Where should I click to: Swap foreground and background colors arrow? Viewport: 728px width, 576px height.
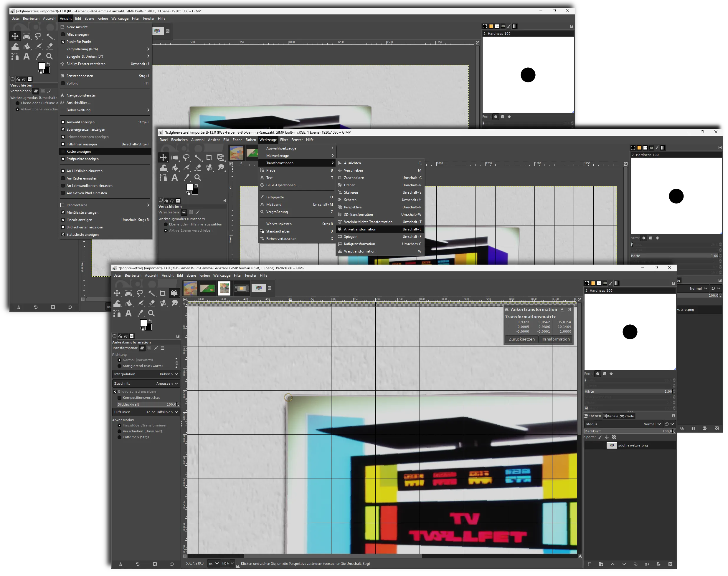point(150,321)
